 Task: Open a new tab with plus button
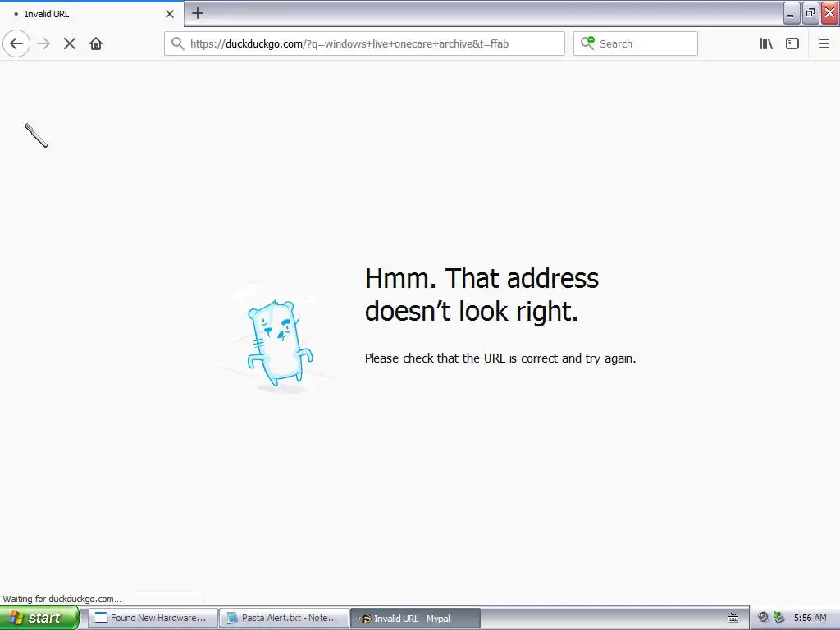tap(198, 13)
